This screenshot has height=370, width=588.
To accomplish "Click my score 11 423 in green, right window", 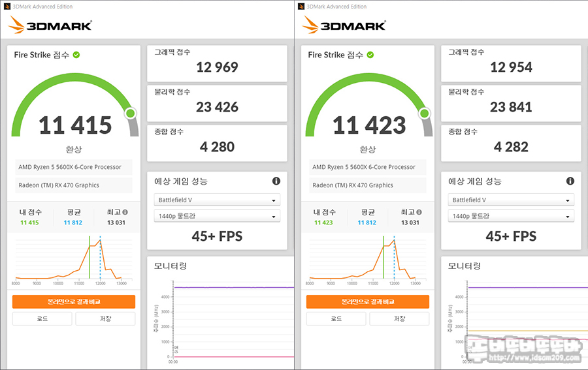I will pos(323,223).
